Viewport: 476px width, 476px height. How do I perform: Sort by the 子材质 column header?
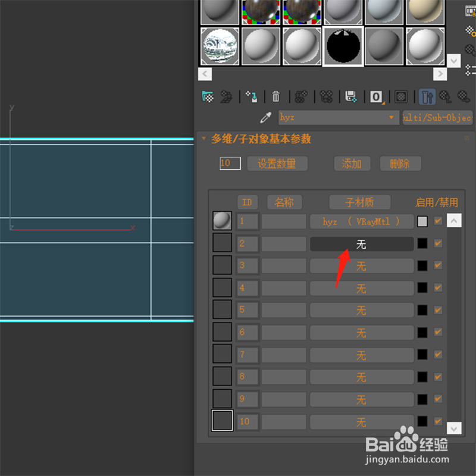pyautogui.click(x=360, y=202)
